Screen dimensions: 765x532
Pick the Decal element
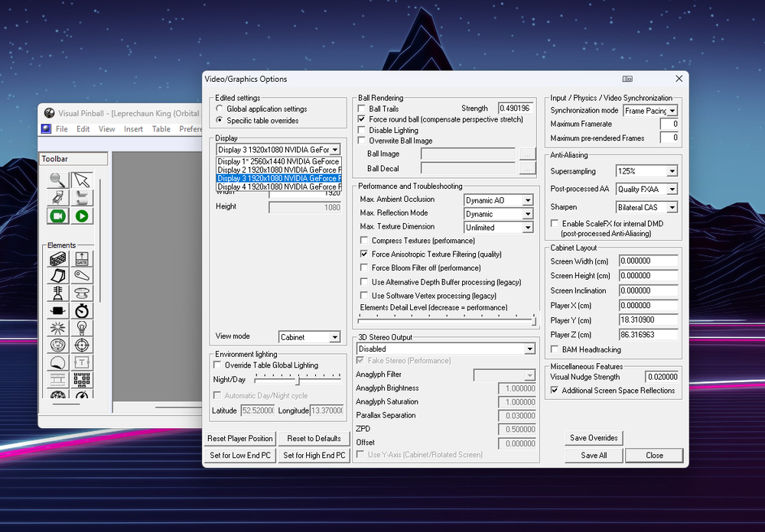[57, 362]
